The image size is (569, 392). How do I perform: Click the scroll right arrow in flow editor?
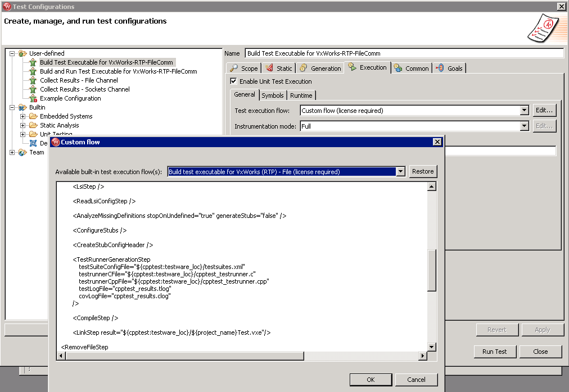click(422, 356)
